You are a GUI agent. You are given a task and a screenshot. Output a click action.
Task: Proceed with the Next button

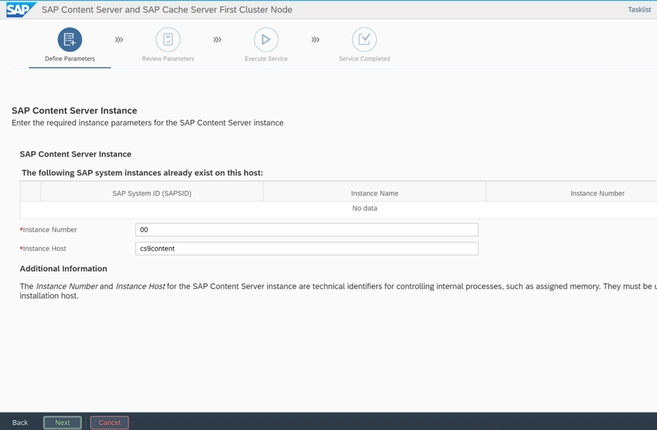(62, 422)
